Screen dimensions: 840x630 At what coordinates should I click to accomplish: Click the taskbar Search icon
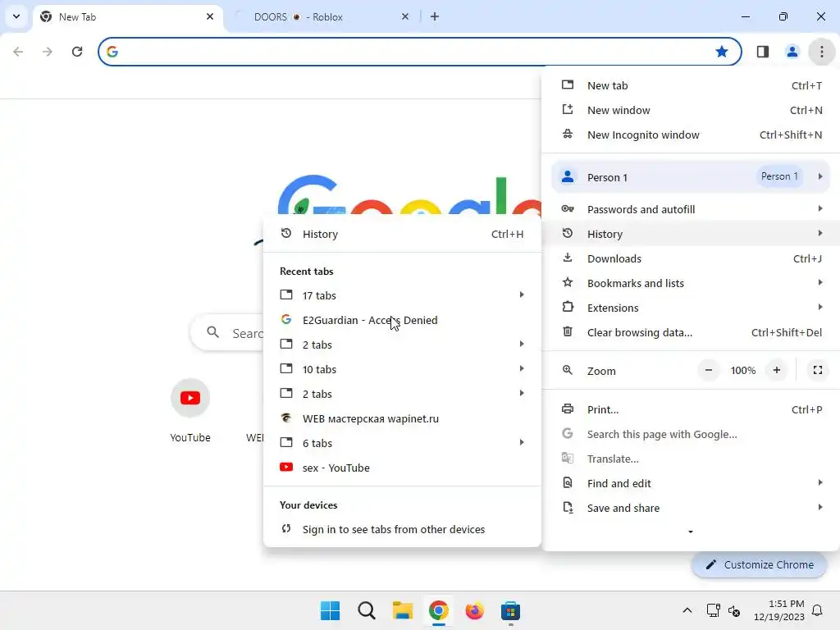coord(367,610)
